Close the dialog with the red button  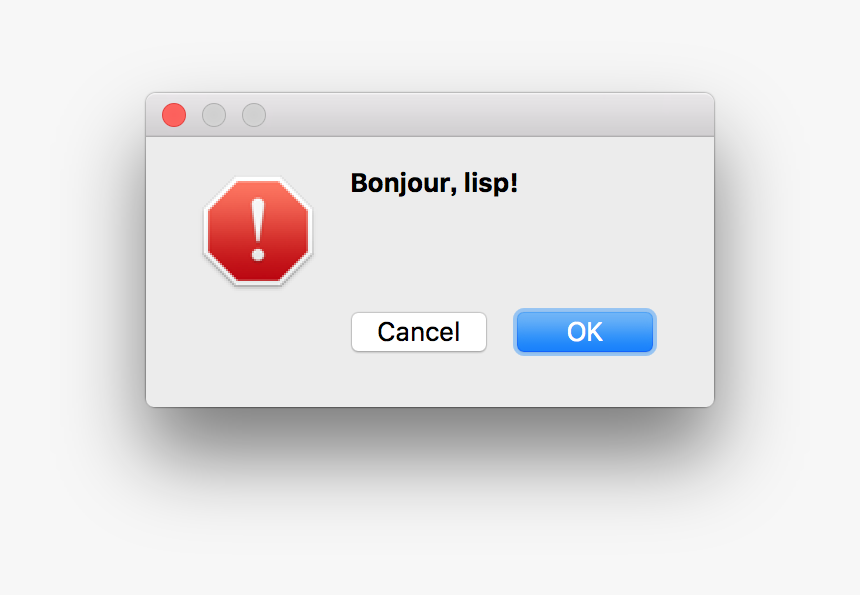click(x=174, y=115)
